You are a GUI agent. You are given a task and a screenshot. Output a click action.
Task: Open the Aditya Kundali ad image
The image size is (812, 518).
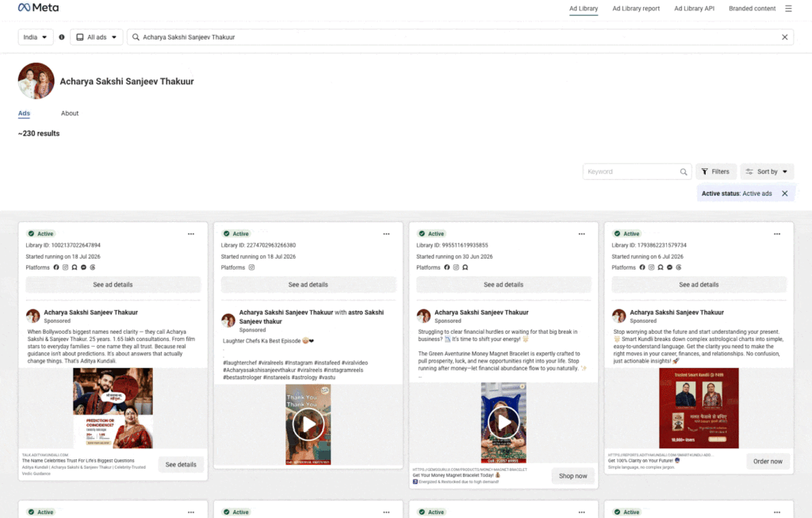coord(113,409)
